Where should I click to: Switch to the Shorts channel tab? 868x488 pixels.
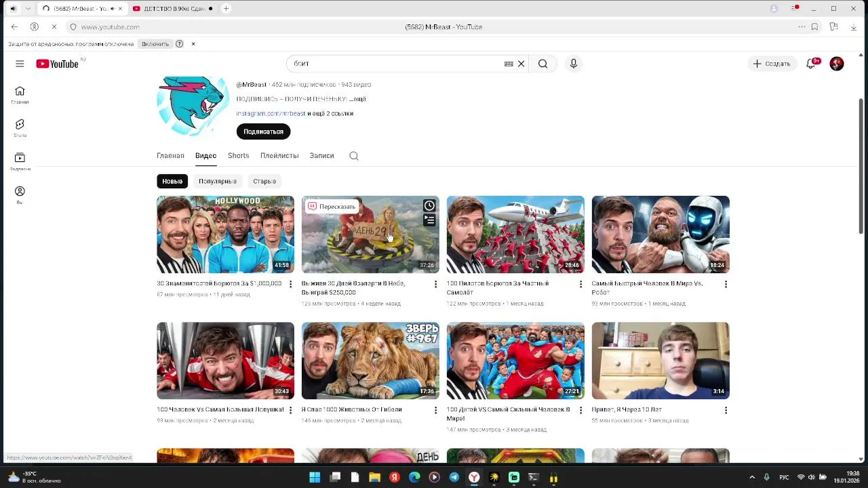pos(238,156)
